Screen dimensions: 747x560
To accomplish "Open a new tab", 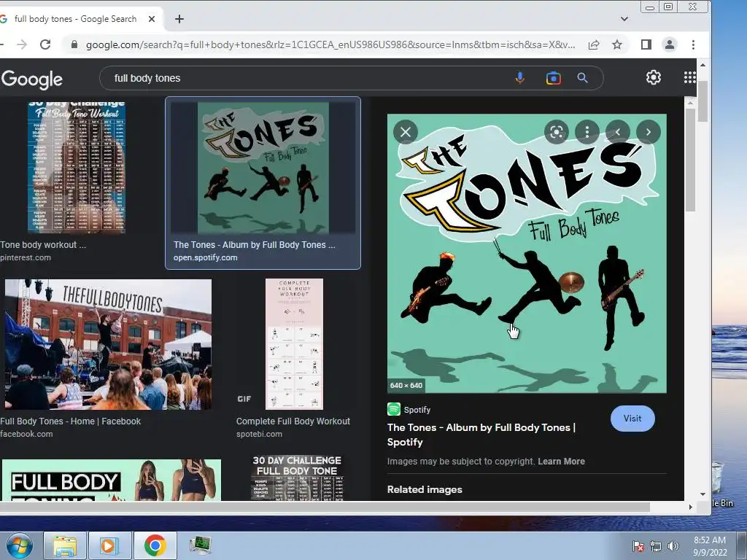I will 179,19.
